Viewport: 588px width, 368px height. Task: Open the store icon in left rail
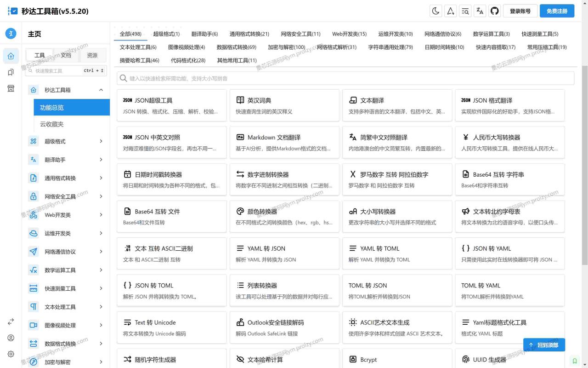point(11,88)
